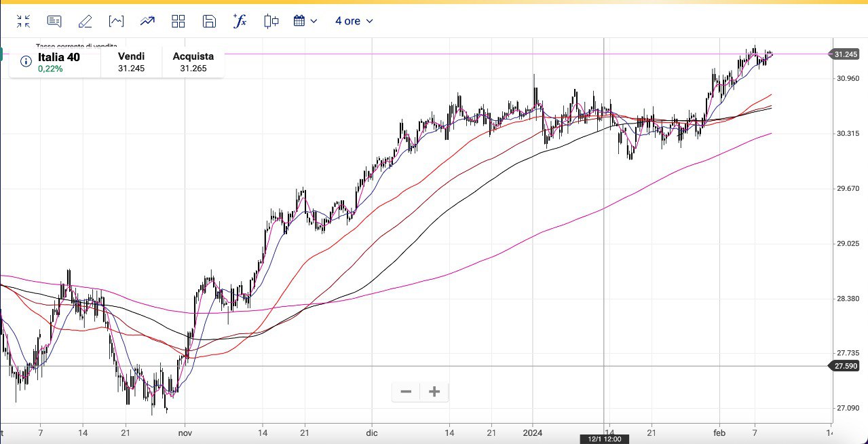This screenshot has height=444, width=868.
Task: Expand the '4 ore' timeframe dropdown
Action: pyautogui.click(x=354, y=21)
